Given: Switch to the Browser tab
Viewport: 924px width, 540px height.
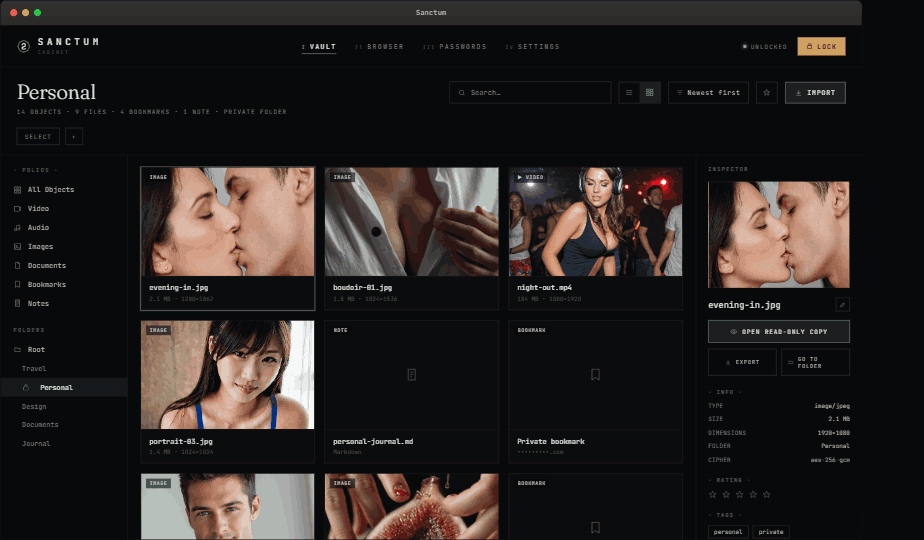Looking at the screenshot, I should (x=380, y=47).
